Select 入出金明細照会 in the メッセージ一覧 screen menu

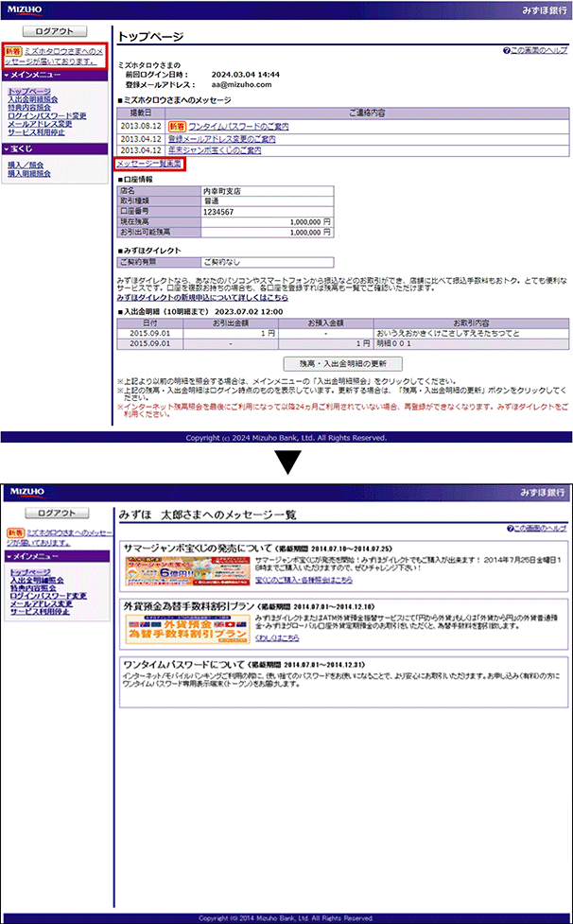[37, 581]
